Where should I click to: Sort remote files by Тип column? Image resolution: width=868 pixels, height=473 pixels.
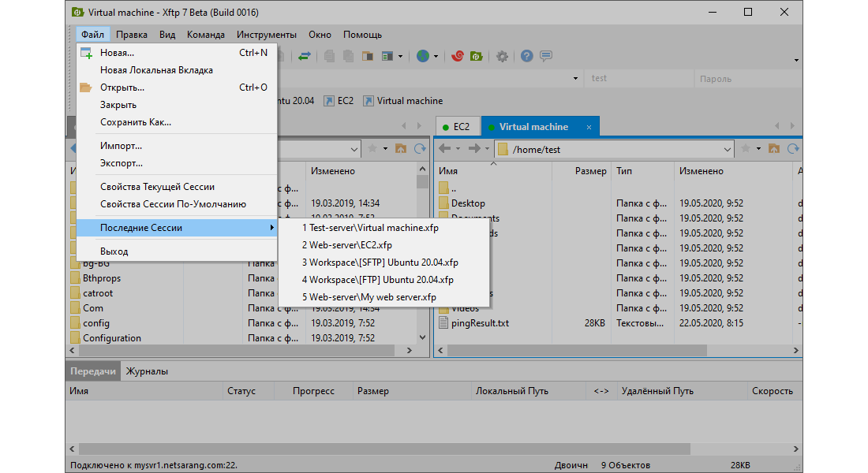click(642, 171)
